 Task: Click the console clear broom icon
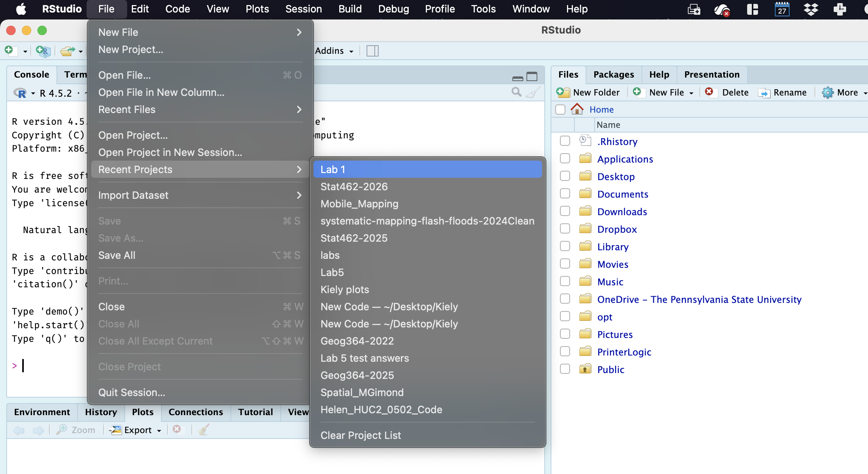pos(533,92)
